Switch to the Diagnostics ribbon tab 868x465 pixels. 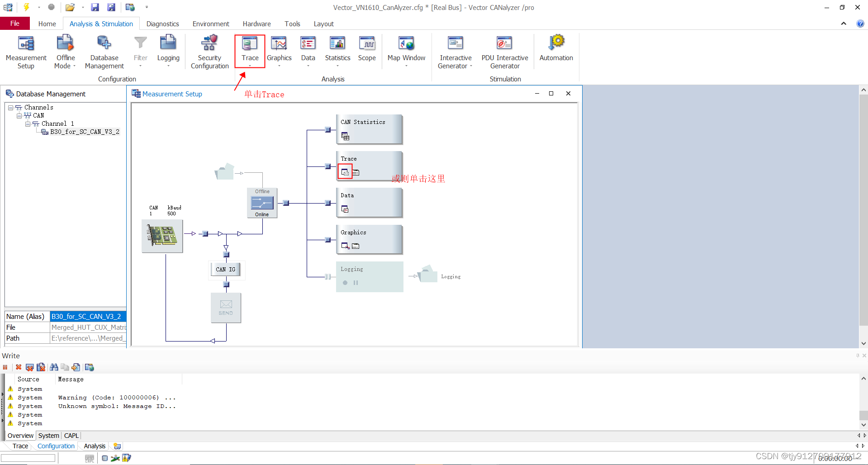point(162,24)
